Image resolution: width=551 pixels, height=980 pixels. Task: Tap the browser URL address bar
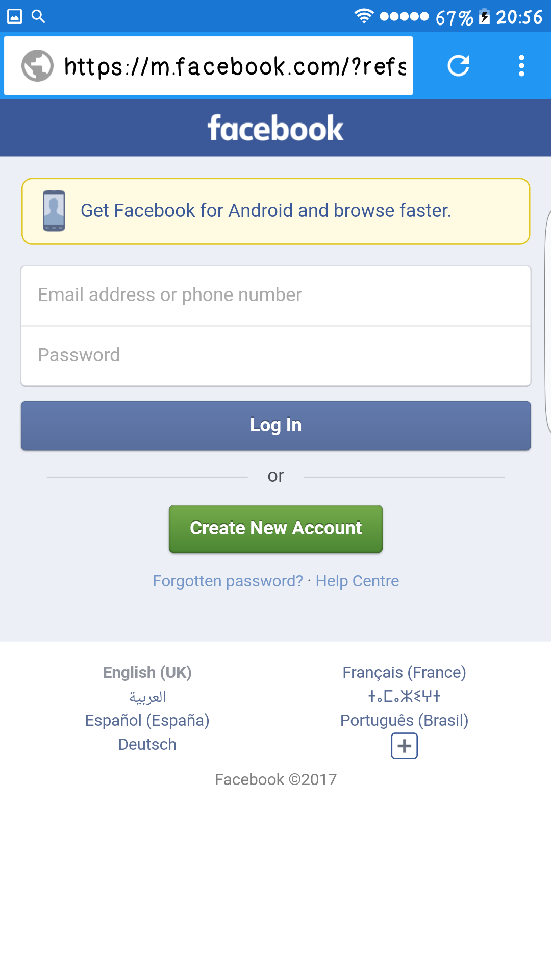click(235, 66)
